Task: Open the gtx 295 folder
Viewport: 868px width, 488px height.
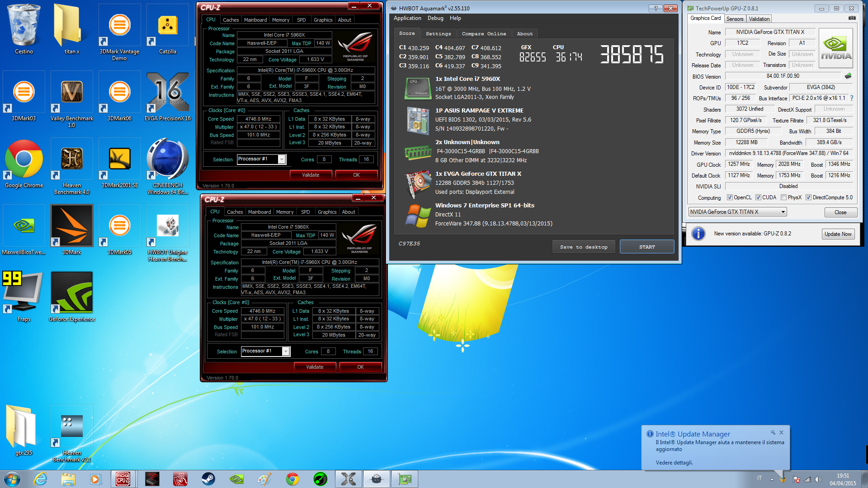Action: tap(24, 430)
